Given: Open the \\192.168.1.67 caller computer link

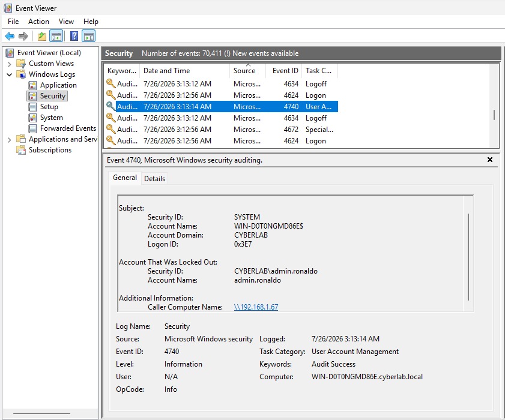Looking at the screenshot, I should pos(256,307).
